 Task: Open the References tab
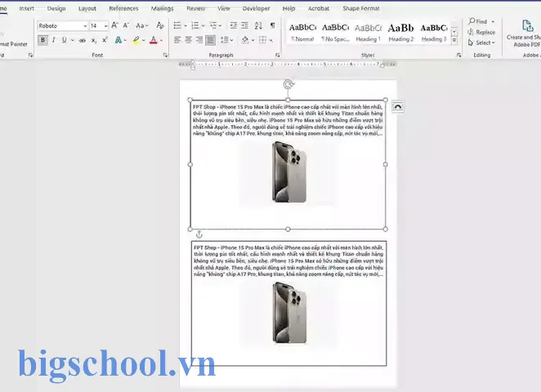[123, 8]
